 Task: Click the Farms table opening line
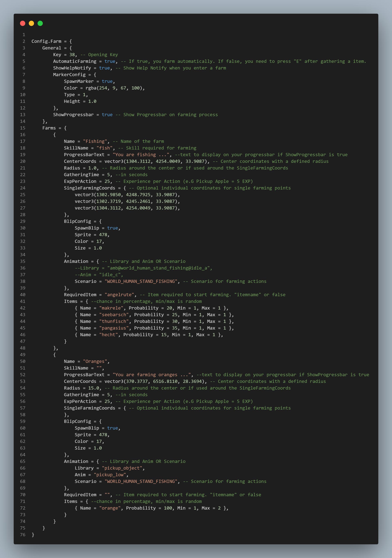(54, 128)
